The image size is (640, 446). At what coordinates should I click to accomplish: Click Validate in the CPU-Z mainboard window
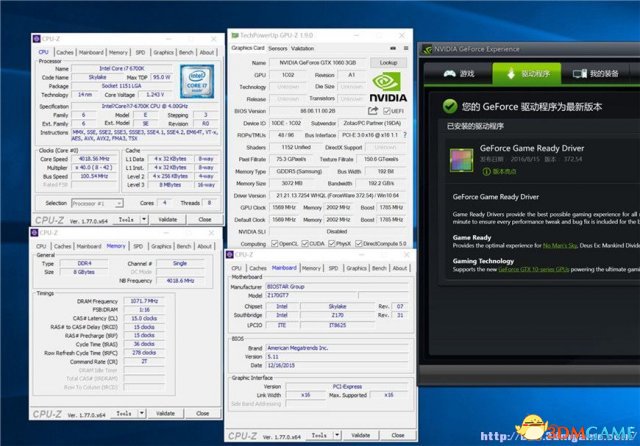click(x=360, y=435)
